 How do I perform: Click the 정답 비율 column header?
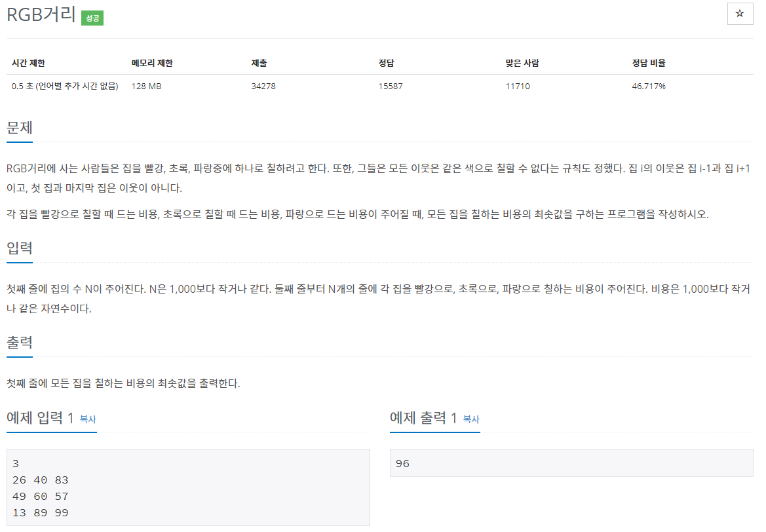point(649,63)
